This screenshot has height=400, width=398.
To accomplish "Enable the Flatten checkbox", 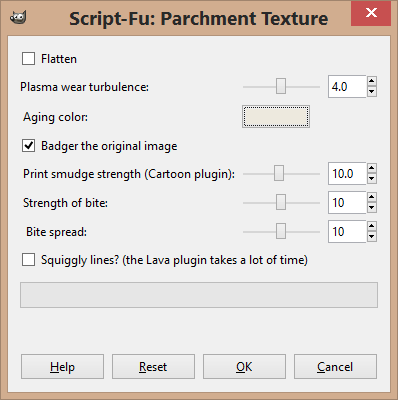I will [28, 59].
